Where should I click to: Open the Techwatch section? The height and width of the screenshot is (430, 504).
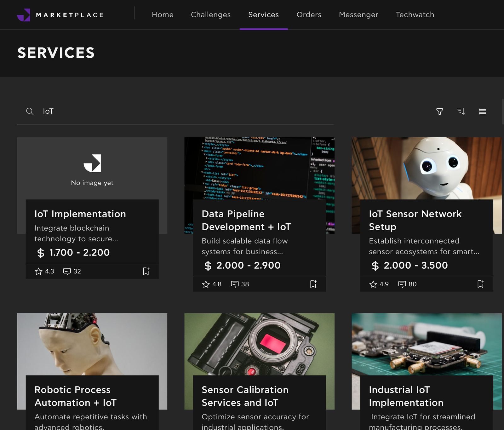point(415,14)
